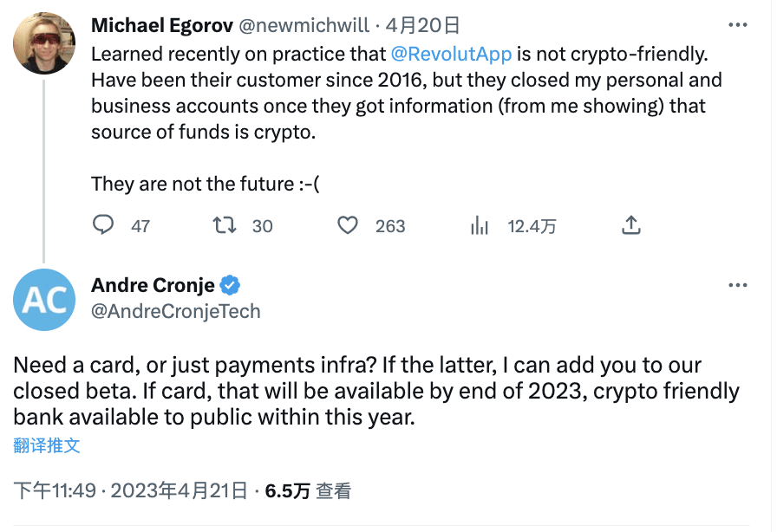Open the more options menu on Andre's reply
Viewport: 777px width, 532px height.
coord(738,285)
